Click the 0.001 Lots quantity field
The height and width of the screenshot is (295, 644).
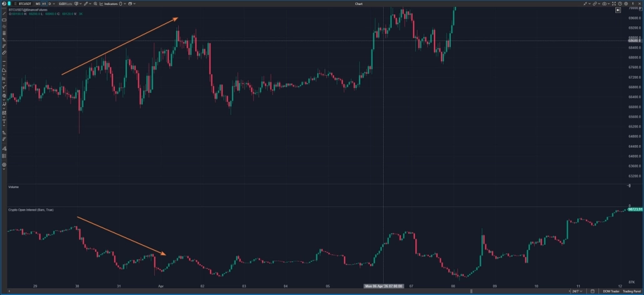click(65, 4)
